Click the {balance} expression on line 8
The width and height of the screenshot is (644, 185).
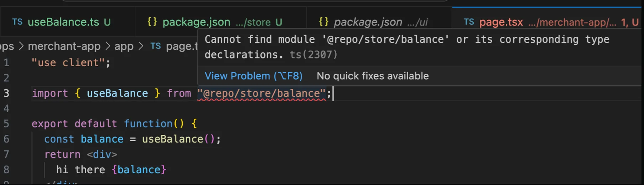coord(139,170)
